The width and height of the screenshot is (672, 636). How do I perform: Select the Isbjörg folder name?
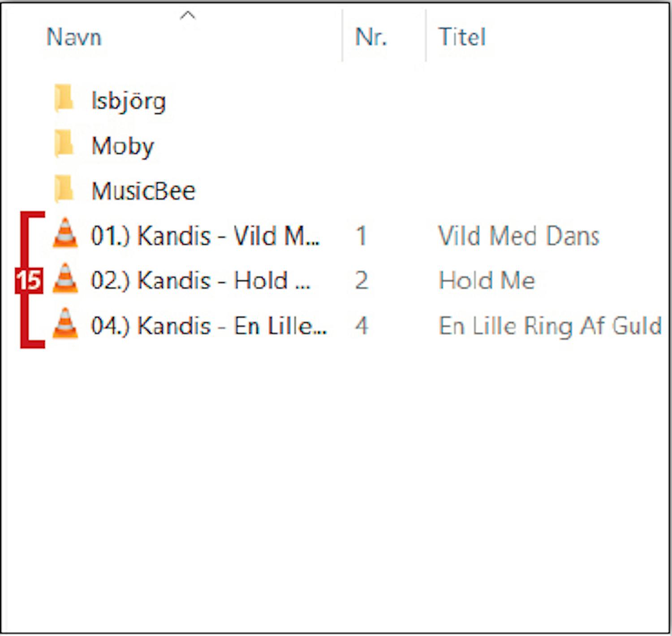129,100
